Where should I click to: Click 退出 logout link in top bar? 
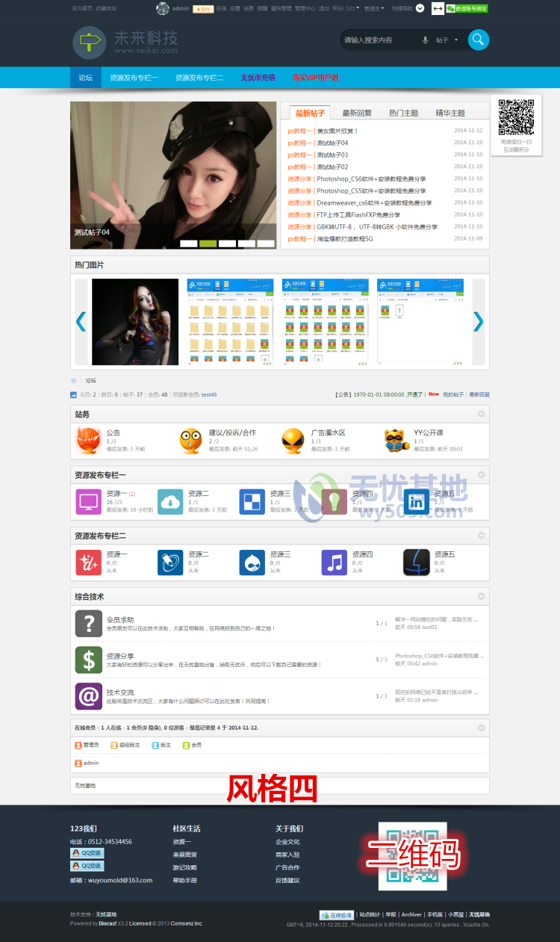(x=323, y=8)
